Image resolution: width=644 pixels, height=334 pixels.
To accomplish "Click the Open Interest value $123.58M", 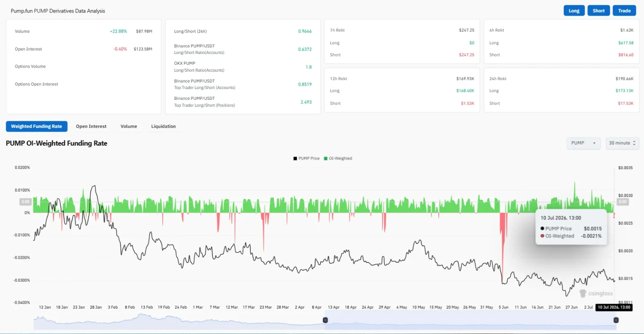I will tap(143, 49).
